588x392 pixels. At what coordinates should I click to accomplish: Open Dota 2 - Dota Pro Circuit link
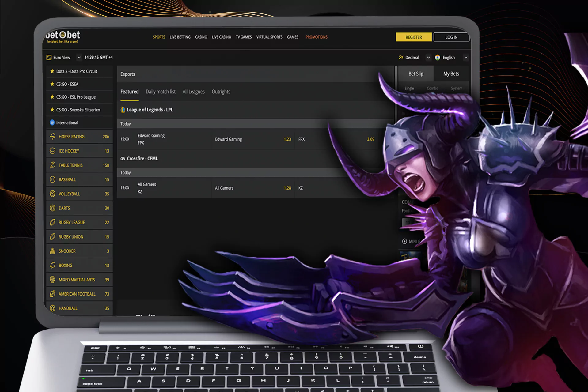[x=77, y=71]
